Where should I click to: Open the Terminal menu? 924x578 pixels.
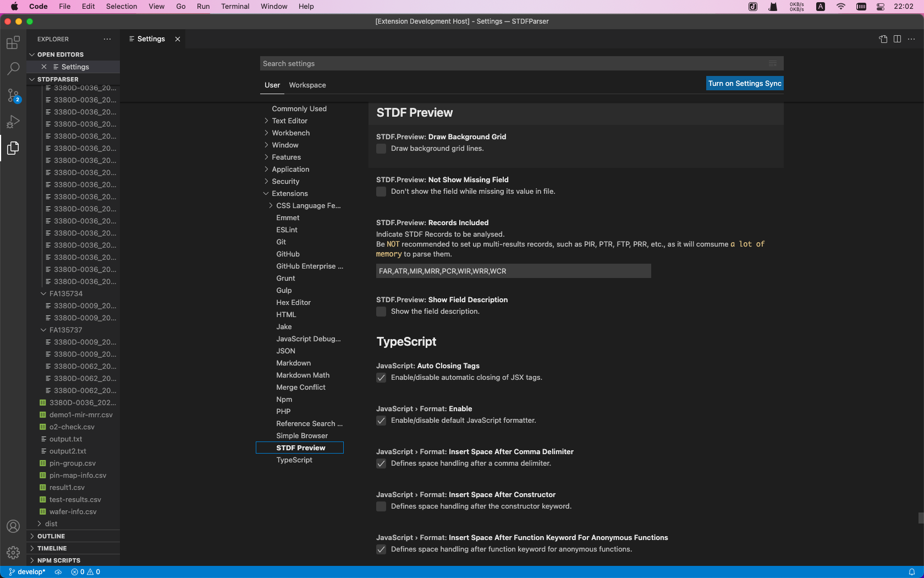[x=235, y=7]
